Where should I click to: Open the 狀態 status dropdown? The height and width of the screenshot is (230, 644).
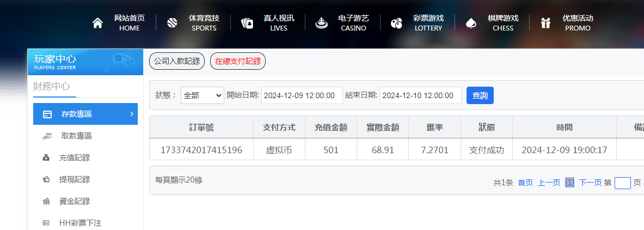tap(202, 95)
